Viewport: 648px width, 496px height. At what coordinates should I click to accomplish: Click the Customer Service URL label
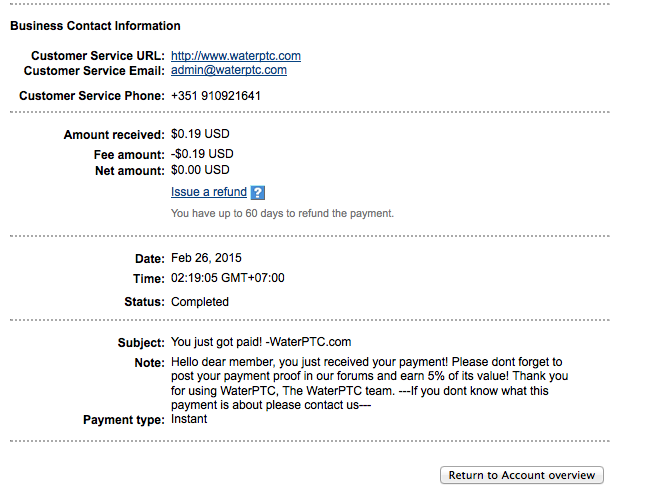point(97,56)
